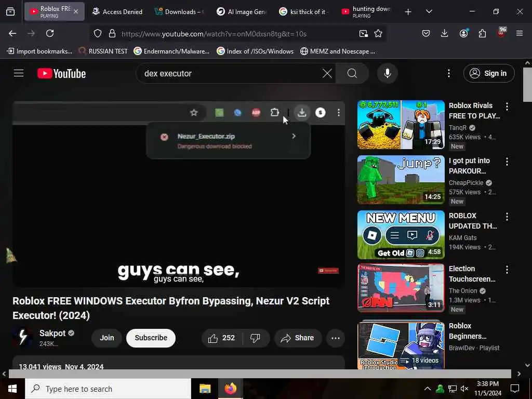This screenshot has width=532, height=399.
Task: Switch to ksi thick of it tab
Action: click(x=303, y=11)
